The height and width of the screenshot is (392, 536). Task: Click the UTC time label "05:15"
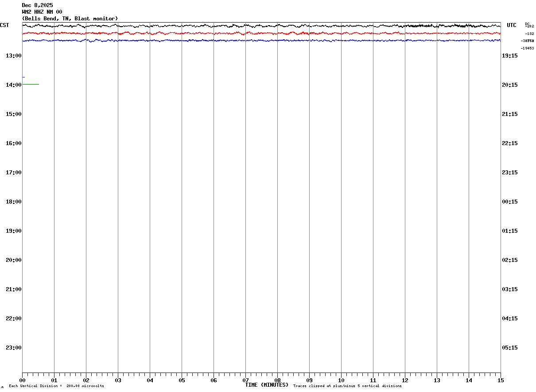tap(510, 347)
